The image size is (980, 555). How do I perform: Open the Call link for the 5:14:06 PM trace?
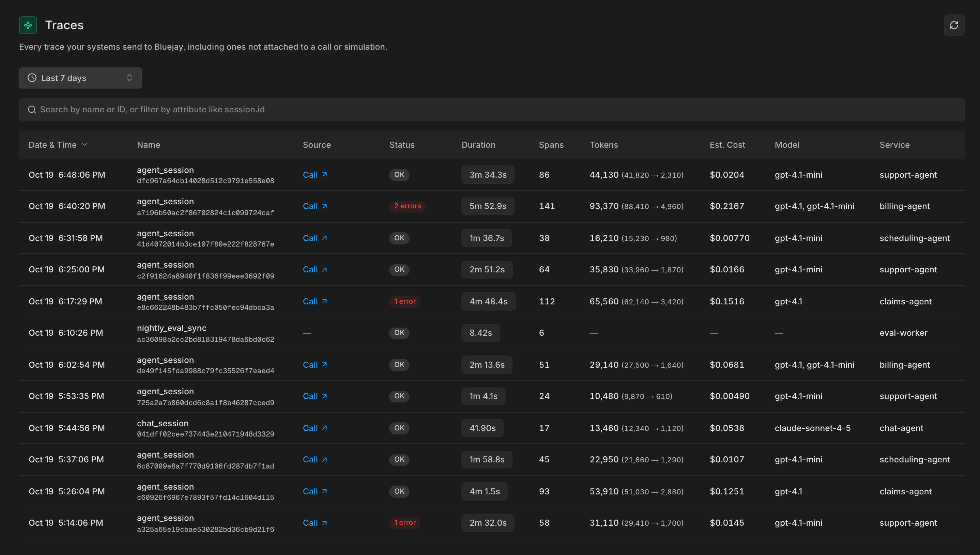coord(315,523)
